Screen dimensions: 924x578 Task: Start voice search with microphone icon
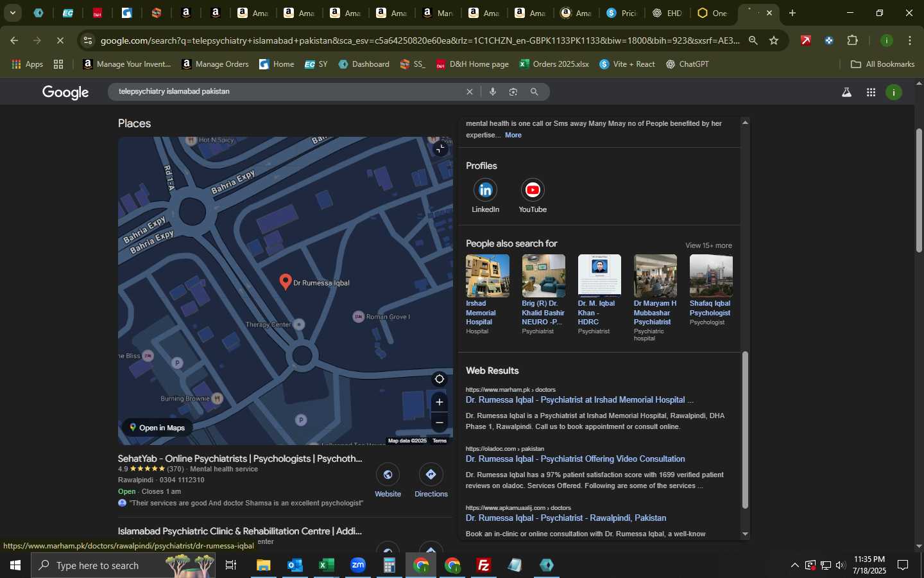493,92
